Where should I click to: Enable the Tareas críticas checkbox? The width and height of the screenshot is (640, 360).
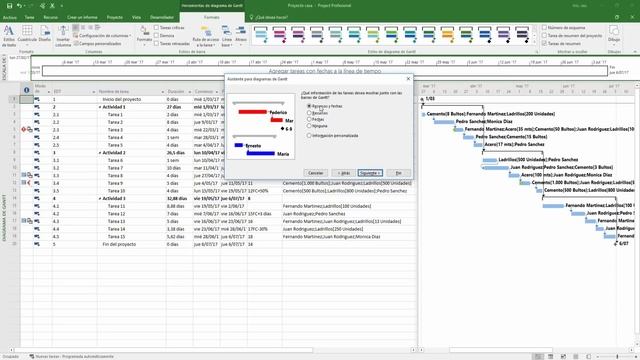pyautogui.click(x=156, y=27)
